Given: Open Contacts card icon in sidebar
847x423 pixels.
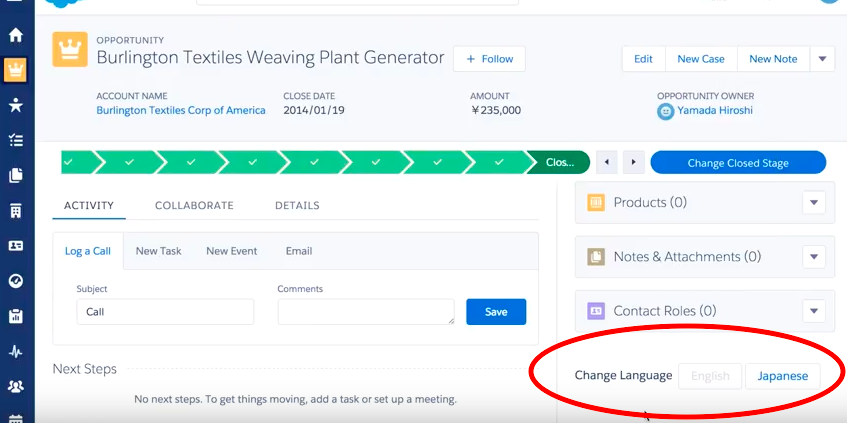Looking at the screenshot, I should tap(16, 246).
